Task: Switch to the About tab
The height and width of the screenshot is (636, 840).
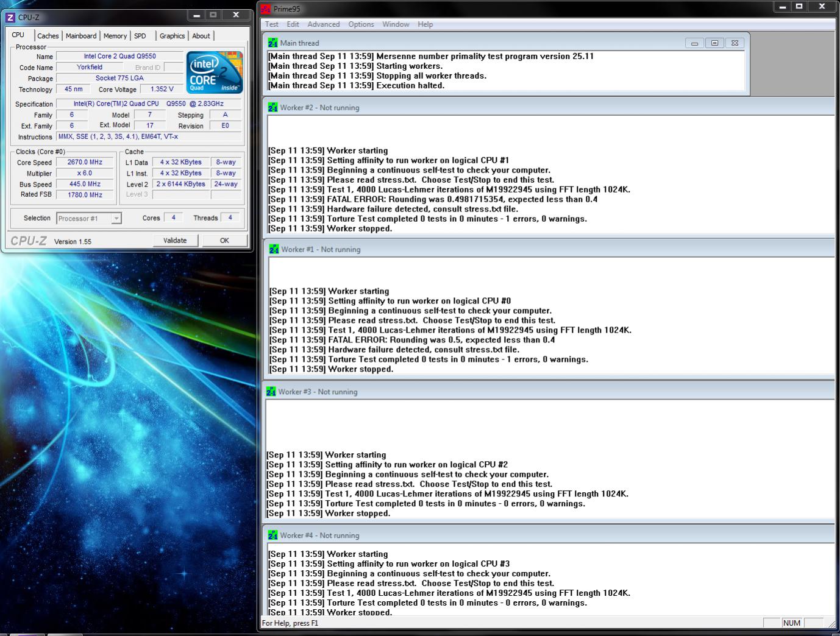Action: click(201, 36)
